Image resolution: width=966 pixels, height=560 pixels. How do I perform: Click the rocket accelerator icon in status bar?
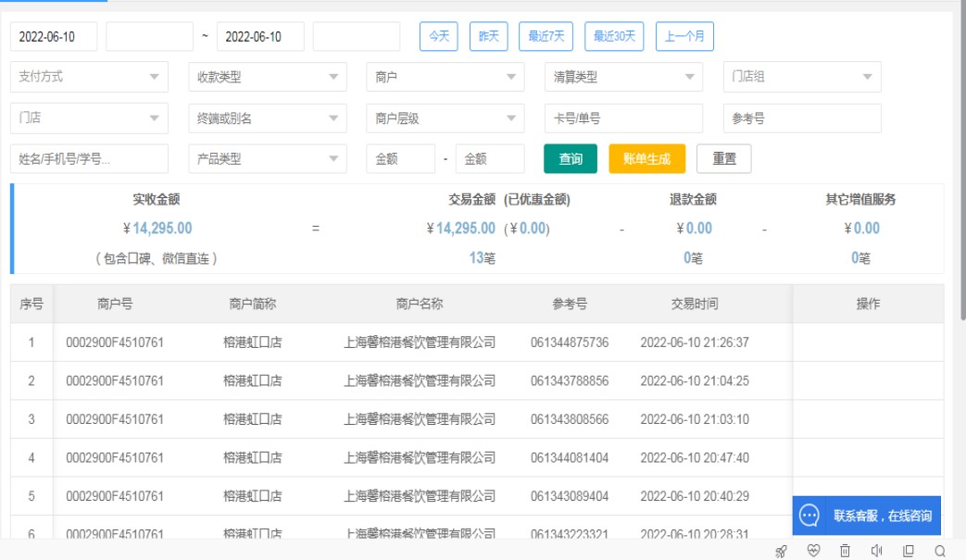pyautogui.click(x=781, y=551)
